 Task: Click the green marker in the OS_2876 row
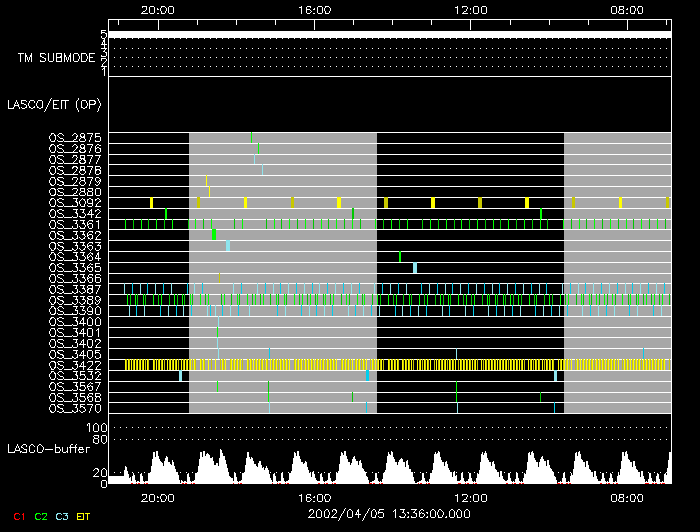pyautogui.click(x=258, y=148)
